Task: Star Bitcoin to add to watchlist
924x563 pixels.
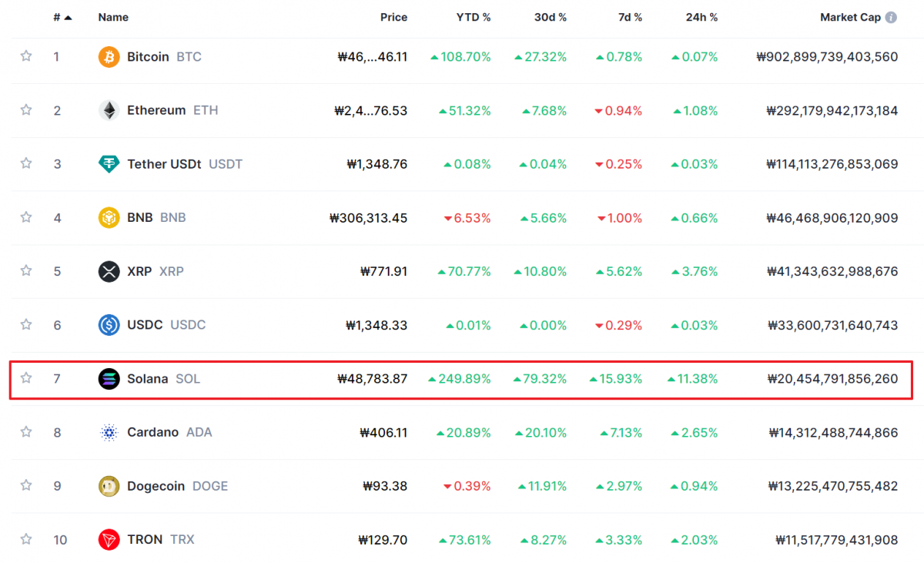Action: (x=26, y=56)
